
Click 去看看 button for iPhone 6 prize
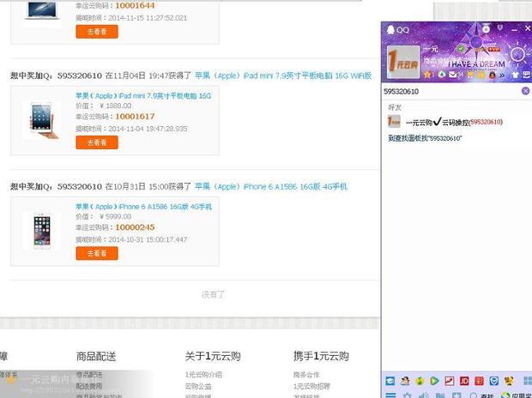coord(97,253)
